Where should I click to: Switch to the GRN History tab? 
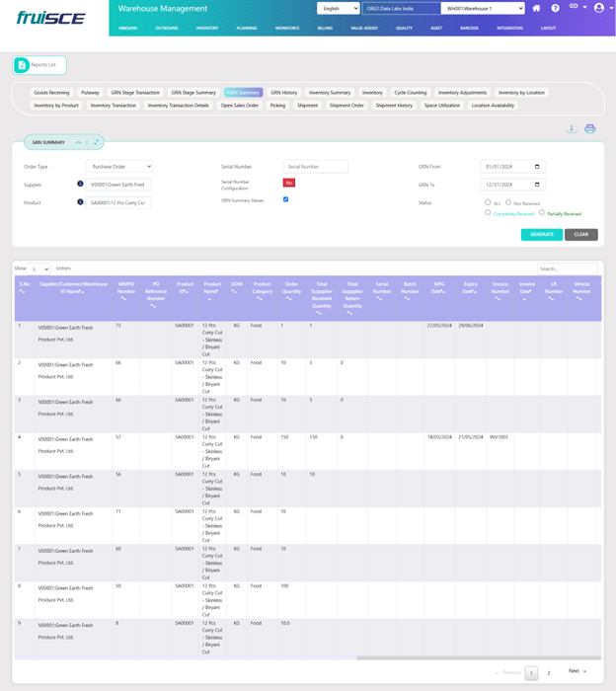click(x=283, y=93)
